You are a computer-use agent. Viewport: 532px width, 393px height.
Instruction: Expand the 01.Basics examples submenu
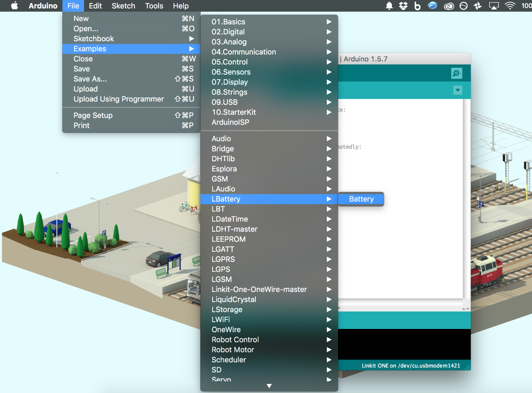[x=269, y=22]
